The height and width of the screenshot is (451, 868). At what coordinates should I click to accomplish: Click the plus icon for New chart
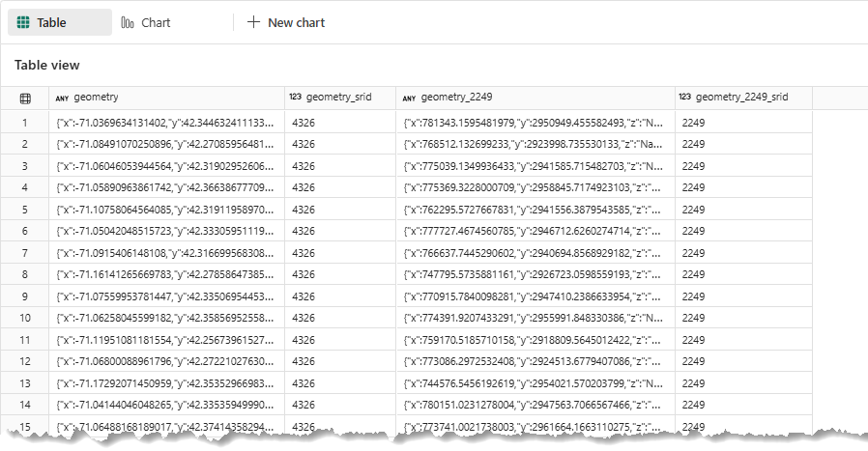tap(253, 22)
